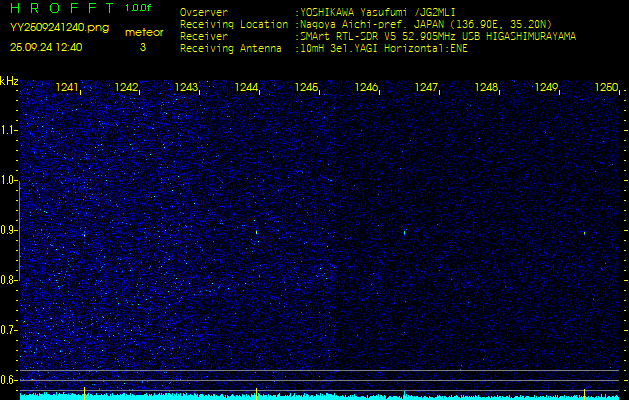Click observer name YOSHIKAWA Yasufumi /JG2MLI
Viewport: 629px width, 400px height.
click(378, 12)
